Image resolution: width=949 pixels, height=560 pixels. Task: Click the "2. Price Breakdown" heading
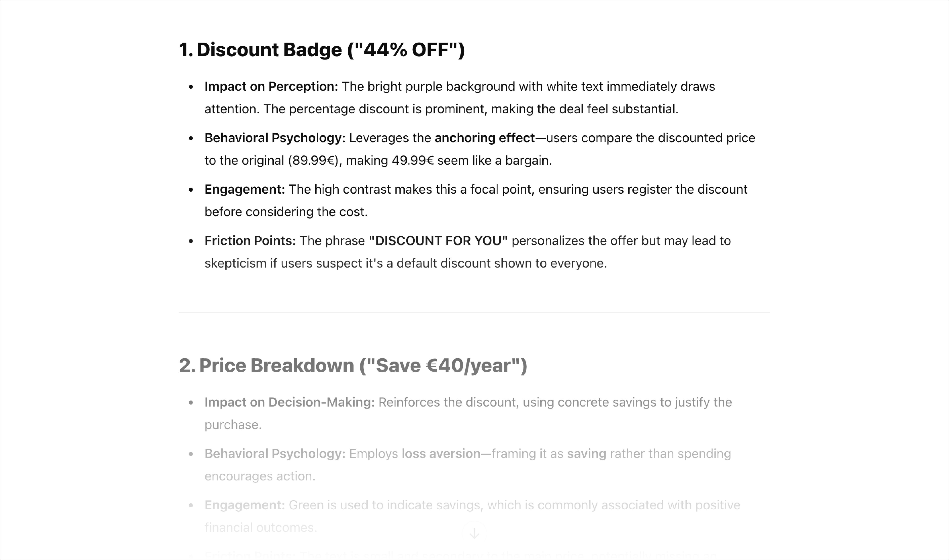[353, 365]
